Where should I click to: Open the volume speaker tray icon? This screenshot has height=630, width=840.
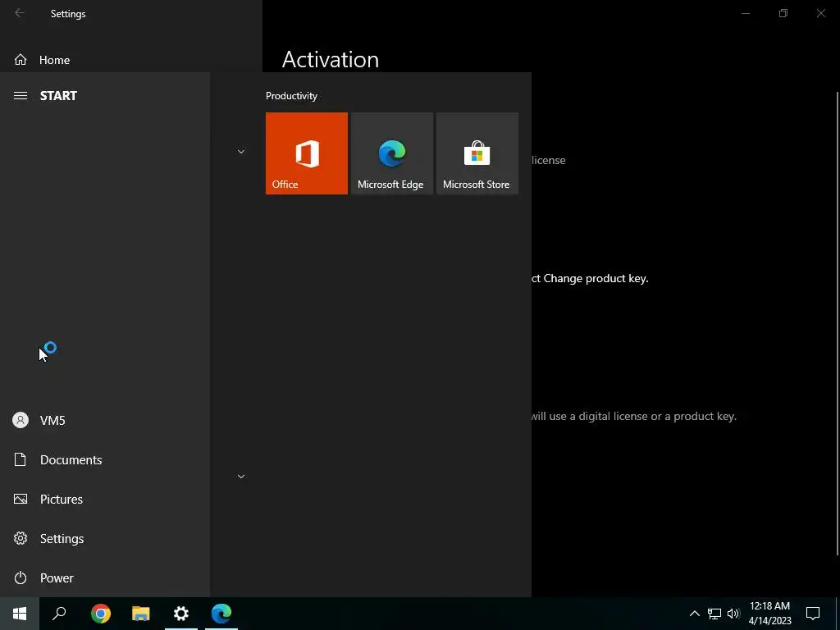(733, 614)
